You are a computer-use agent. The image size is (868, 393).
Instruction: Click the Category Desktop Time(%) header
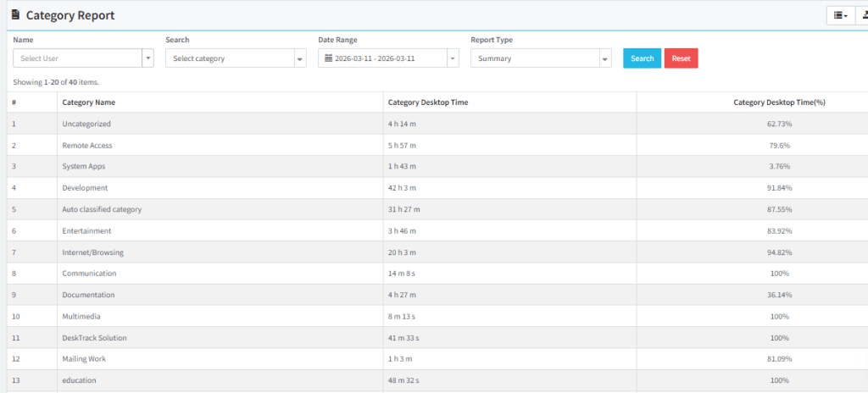(780, 102)
